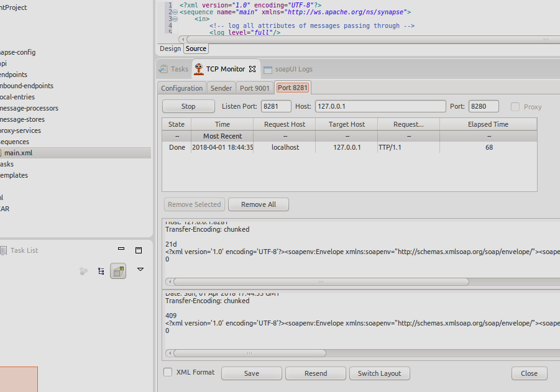Collapse the sequence element on line 2
This screenshot has height=392, width=560.
coord(175,12)
